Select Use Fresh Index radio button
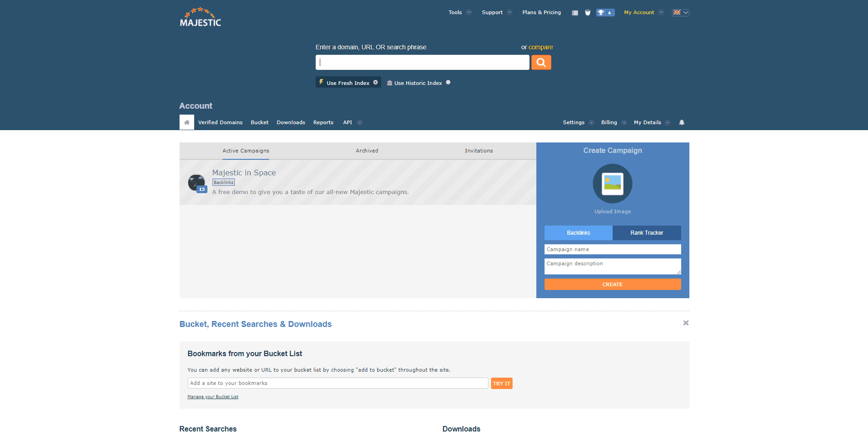 (376, 83)
